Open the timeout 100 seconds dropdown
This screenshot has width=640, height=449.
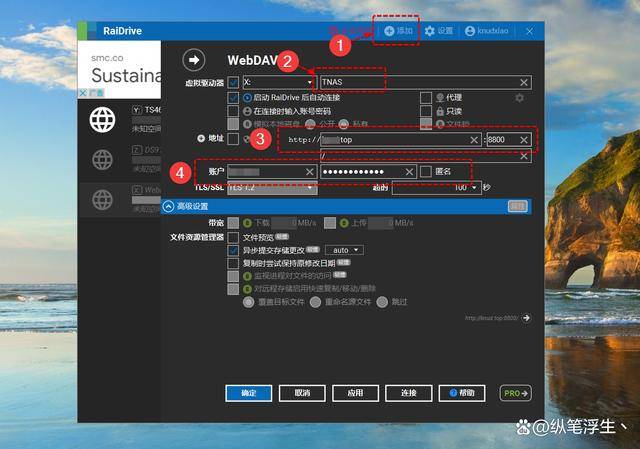click(437, 187)
